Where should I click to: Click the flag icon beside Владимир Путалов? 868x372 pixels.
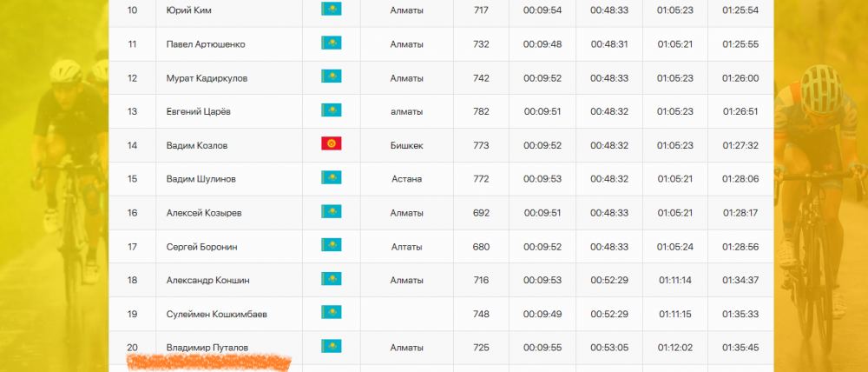pos(331,347)
